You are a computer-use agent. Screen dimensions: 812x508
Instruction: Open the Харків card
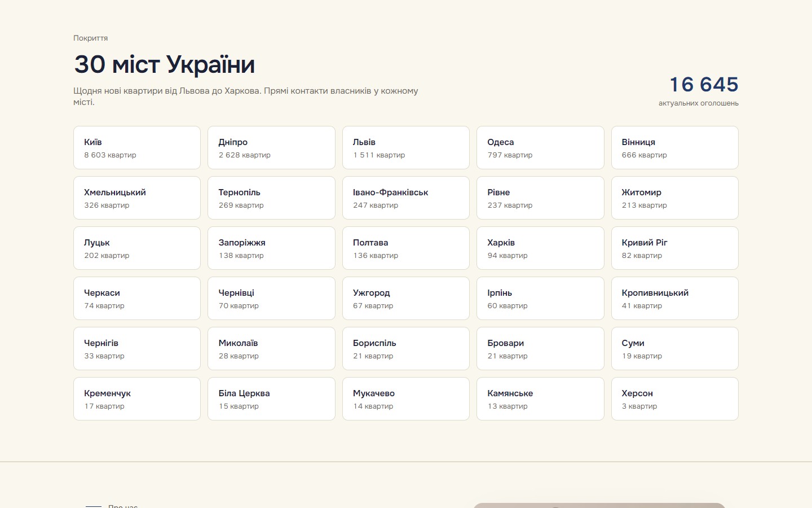tap(540, 248)
